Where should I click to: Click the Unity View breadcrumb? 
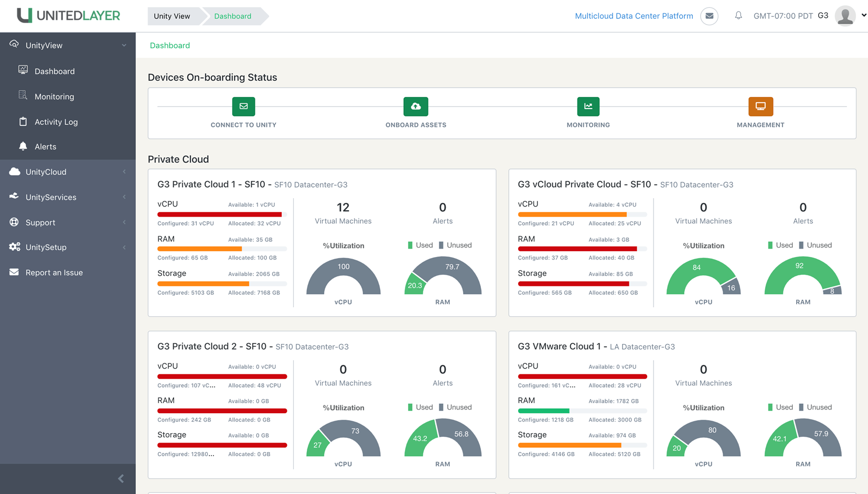coord(172,16)
